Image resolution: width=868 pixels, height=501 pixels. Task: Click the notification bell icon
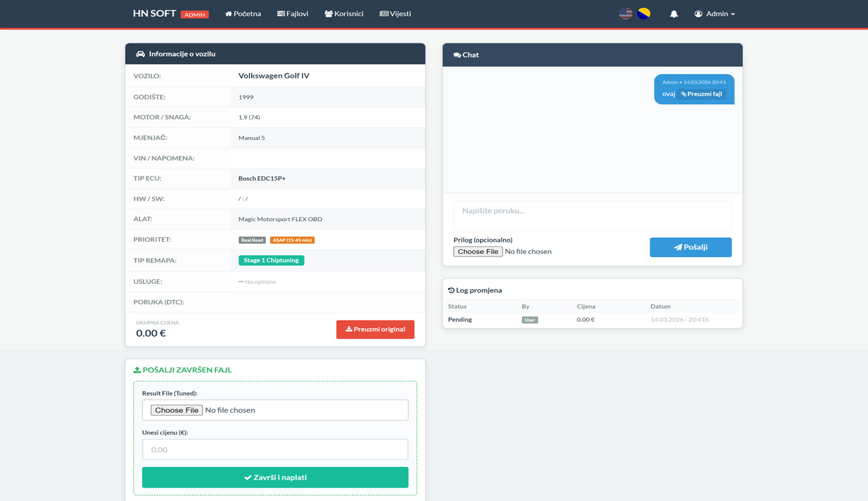674,14
